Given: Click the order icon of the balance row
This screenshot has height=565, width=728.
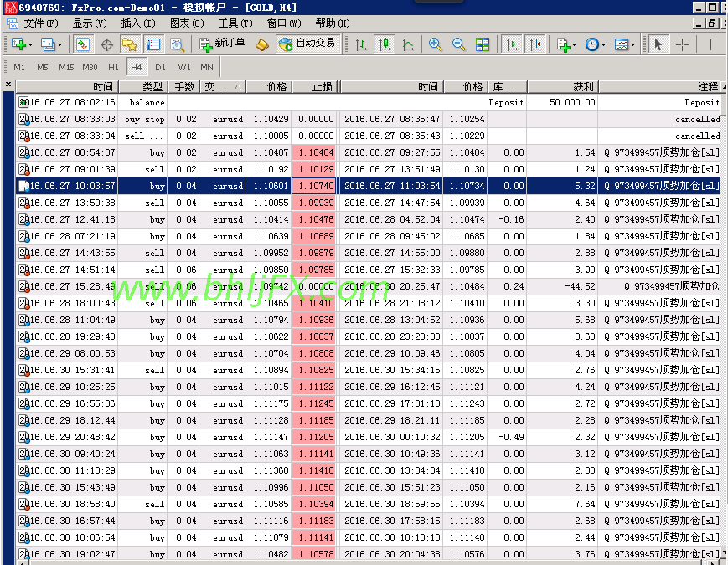Looking at the screenshot, I should tap(23, 102).
